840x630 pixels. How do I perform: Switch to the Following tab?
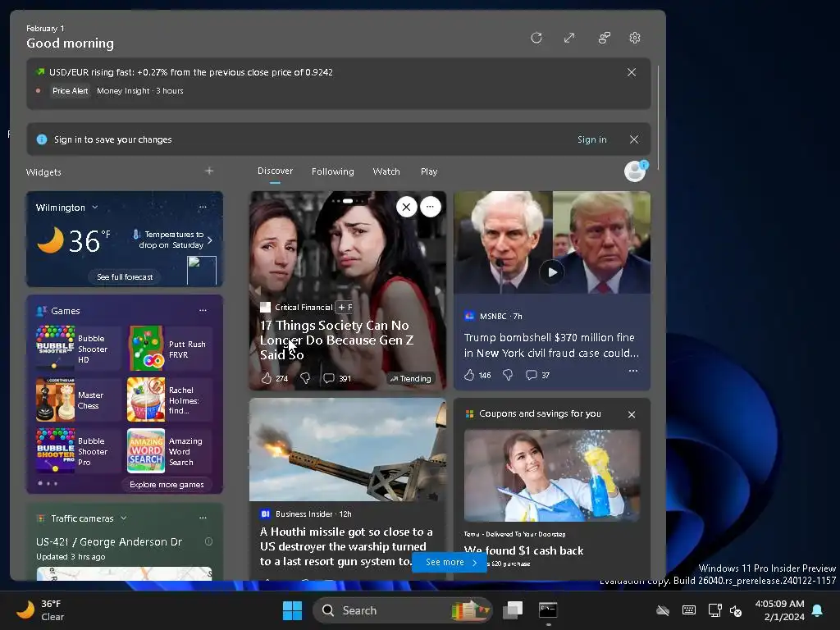[x=333, y=171]
